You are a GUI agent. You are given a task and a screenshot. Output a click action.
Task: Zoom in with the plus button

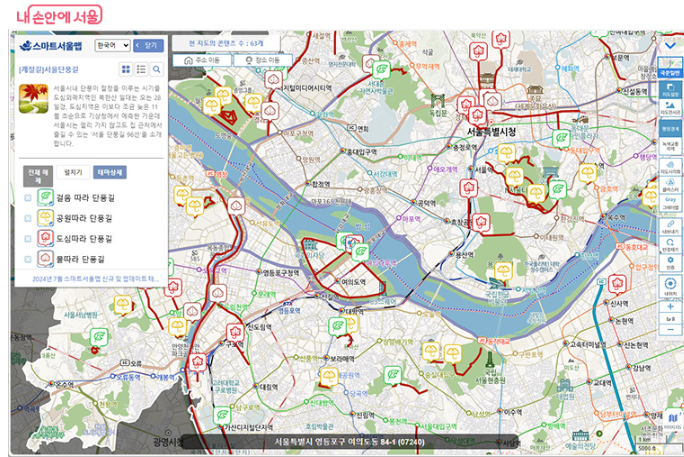[670, 307]
